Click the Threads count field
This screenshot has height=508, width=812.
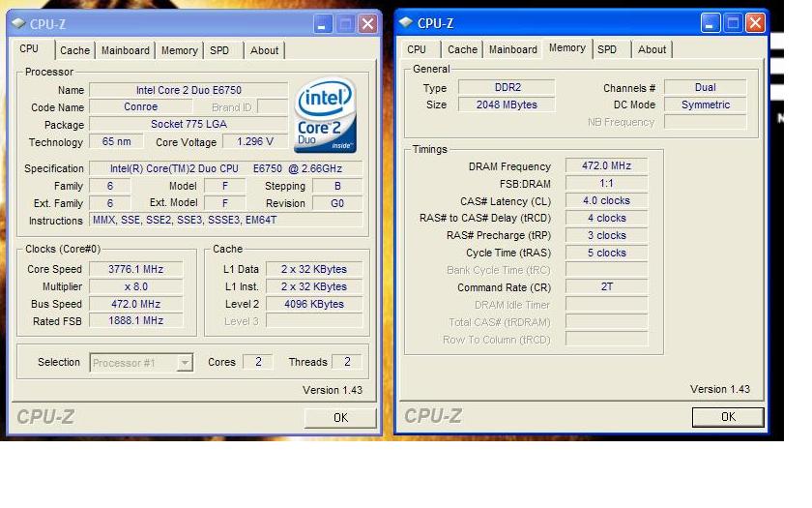347,362
